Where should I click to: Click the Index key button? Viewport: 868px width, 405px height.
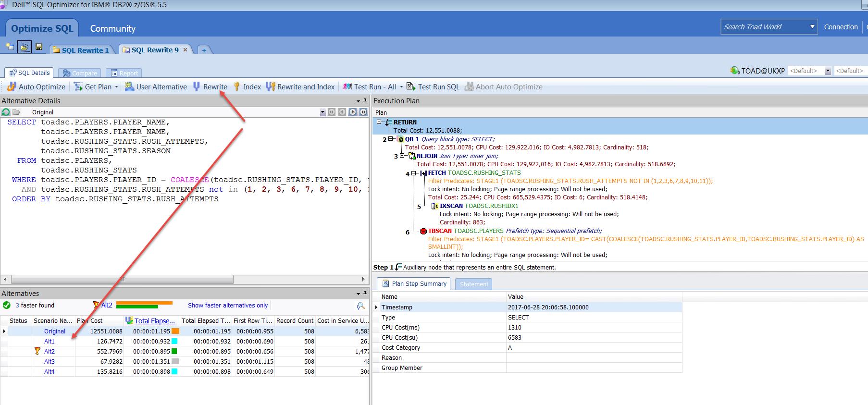tap(247, 87)
